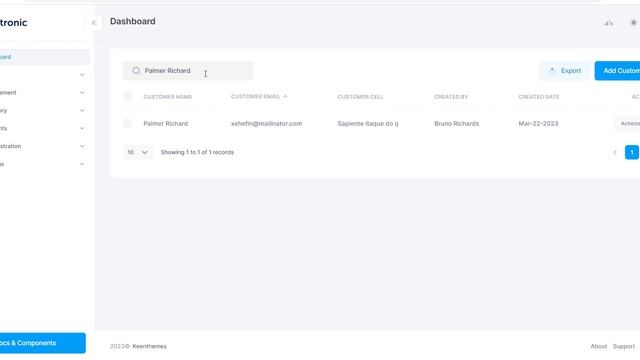The image size is (640, 360).
Task: Click the Dashboard page title
Action: pos(133,21)
